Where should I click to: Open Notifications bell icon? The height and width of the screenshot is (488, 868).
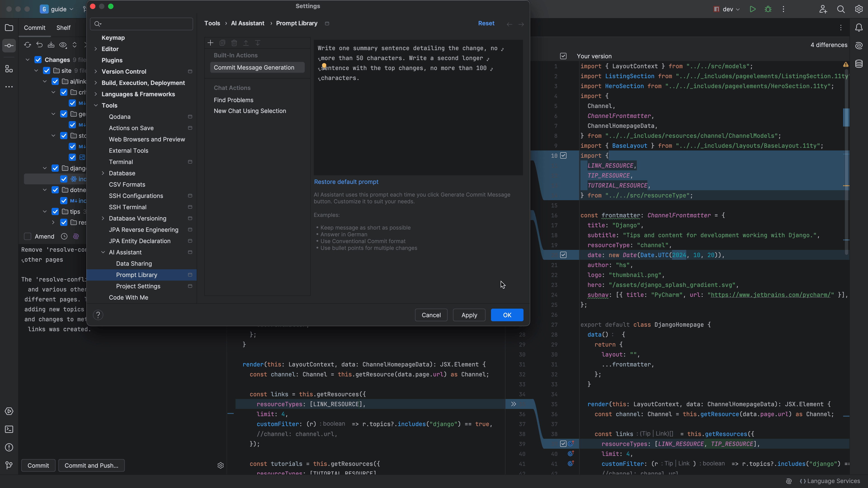[x=859, y=28]
